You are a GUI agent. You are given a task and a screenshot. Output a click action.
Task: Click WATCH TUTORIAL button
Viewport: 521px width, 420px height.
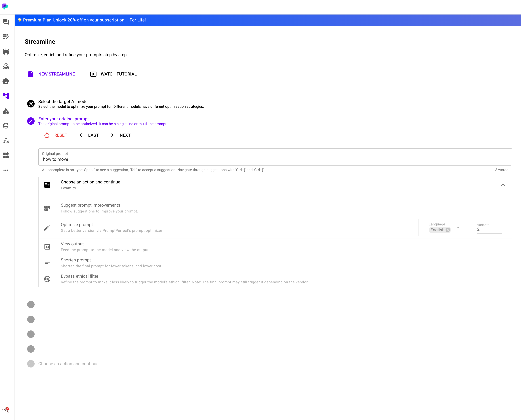click(113, 74)
